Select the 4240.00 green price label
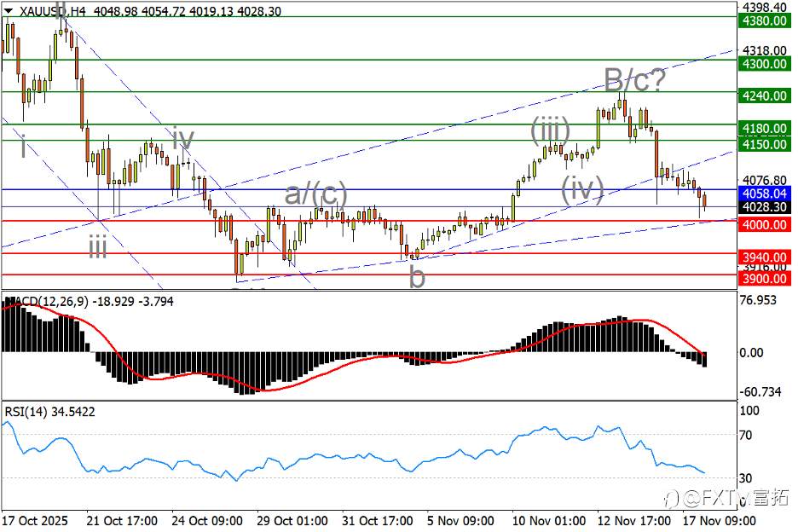This screenshot has width=798, height=532. click(765, 95)
